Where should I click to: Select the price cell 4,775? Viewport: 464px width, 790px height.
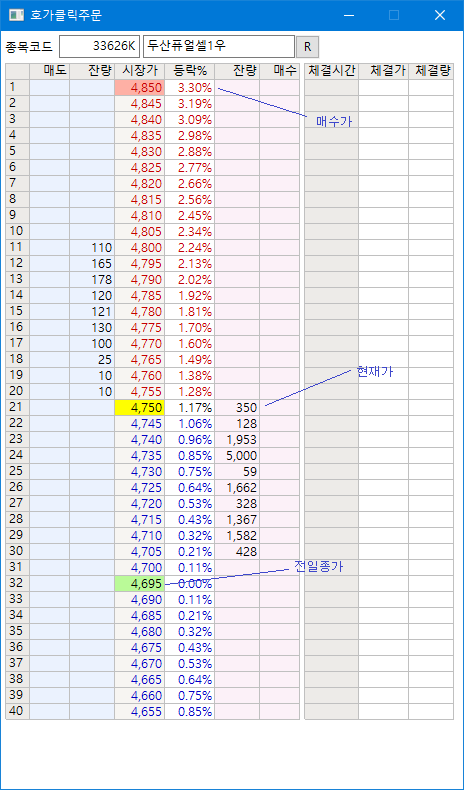tap(140, 327)
